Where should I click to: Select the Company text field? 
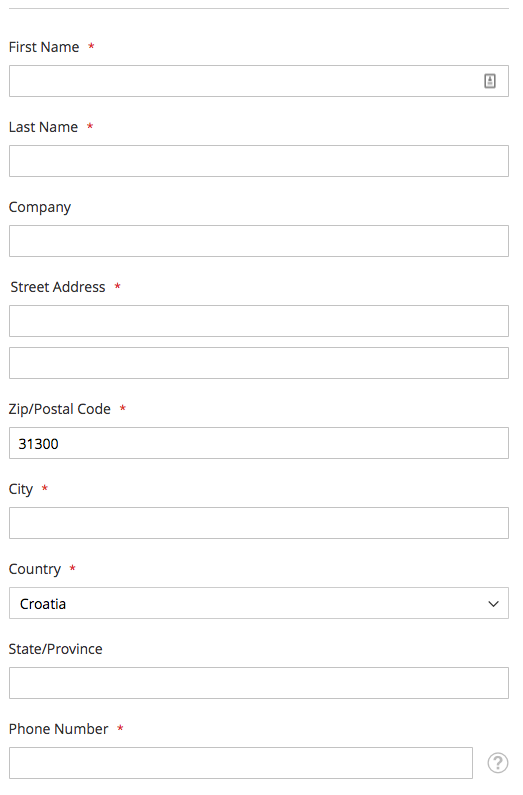click(x=258, y=241)
